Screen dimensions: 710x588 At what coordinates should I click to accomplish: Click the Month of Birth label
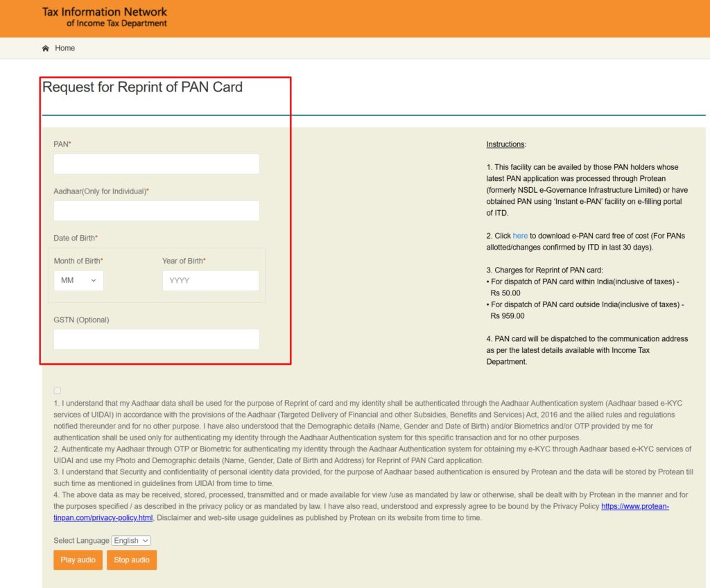pyautogui.click(x=78, y=261)
